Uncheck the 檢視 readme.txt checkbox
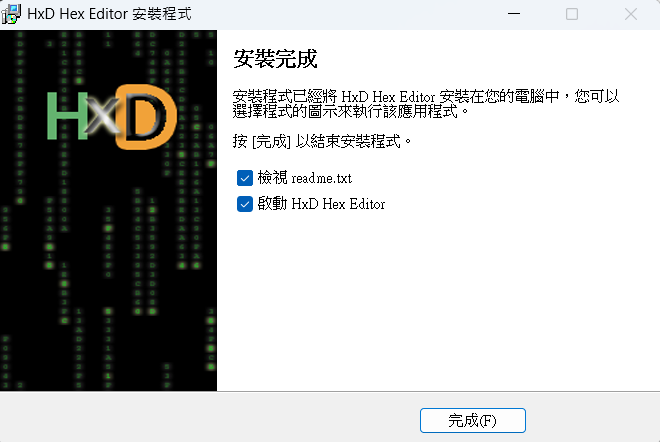Image resolution: width=660 pixels, height=442 pixels. (245, 178)
